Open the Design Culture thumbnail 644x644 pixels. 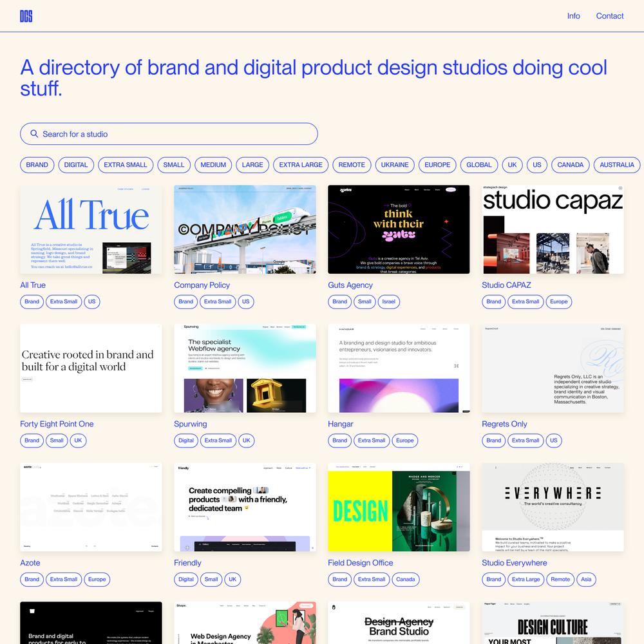[553, 623]
